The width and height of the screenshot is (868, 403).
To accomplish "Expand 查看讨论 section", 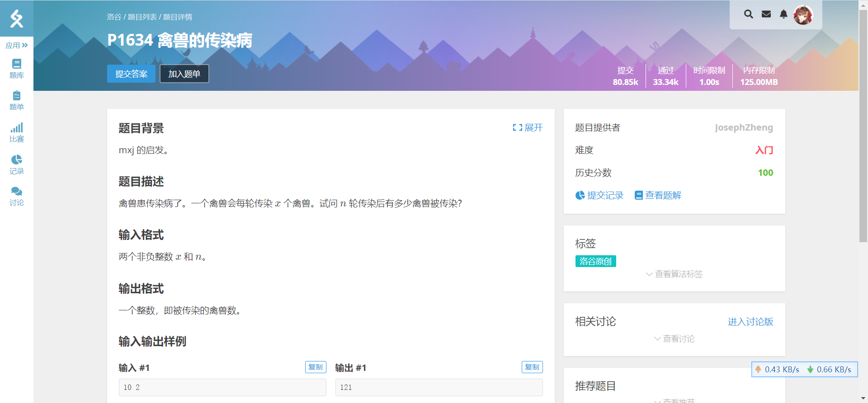I will click(x=674, y=338).
